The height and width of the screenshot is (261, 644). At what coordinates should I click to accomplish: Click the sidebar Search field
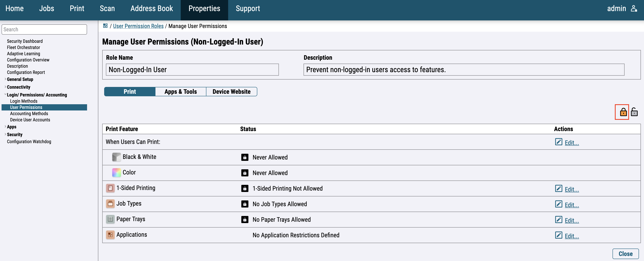[x=44, y=30]
